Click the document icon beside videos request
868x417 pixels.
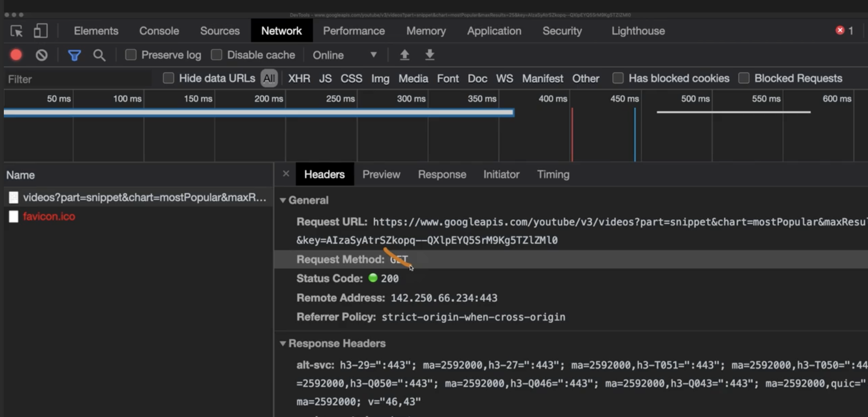[x=14, y=197]
